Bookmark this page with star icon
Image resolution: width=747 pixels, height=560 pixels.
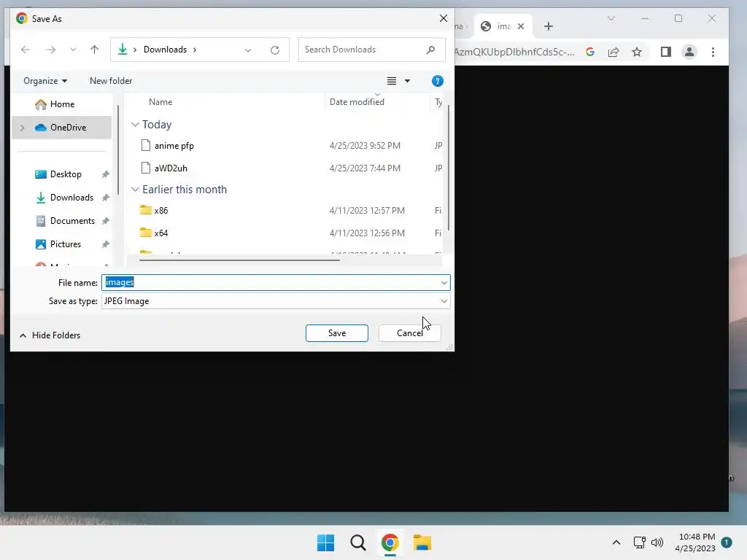click(x=637, y=52)
